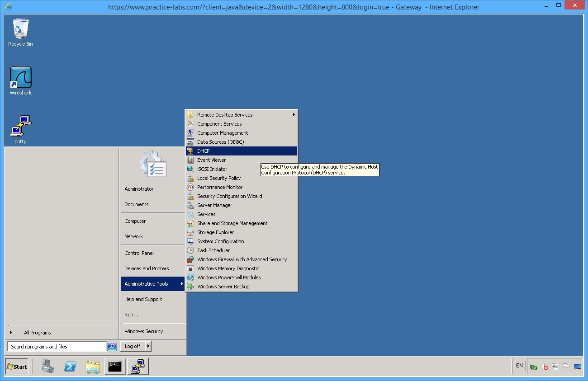Open Windows Explorer from the taskbar
This screenshot has height=381, width=588.
point(93,367)
